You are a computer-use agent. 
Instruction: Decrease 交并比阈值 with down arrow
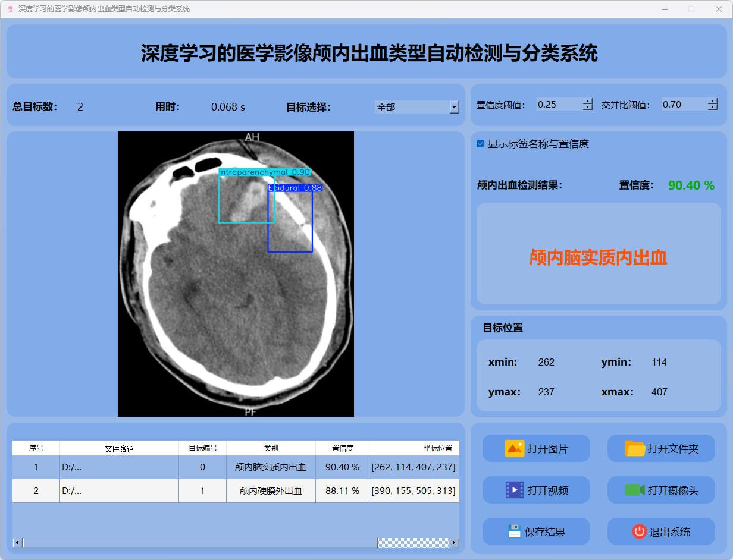(x=713, y=108)
